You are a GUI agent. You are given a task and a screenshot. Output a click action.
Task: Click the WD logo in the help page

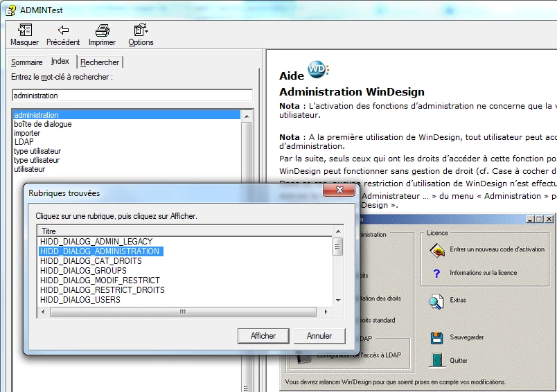pyautogui.click(x=317, y=69)
